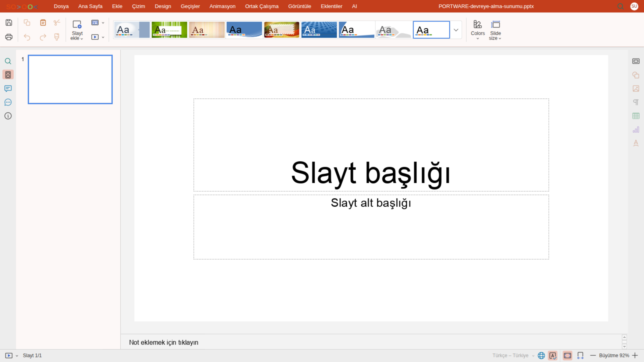Select the first gray-blue theme thumbnail
The width and height of the screenshot is (644, 362).
[x=132, y=30]
